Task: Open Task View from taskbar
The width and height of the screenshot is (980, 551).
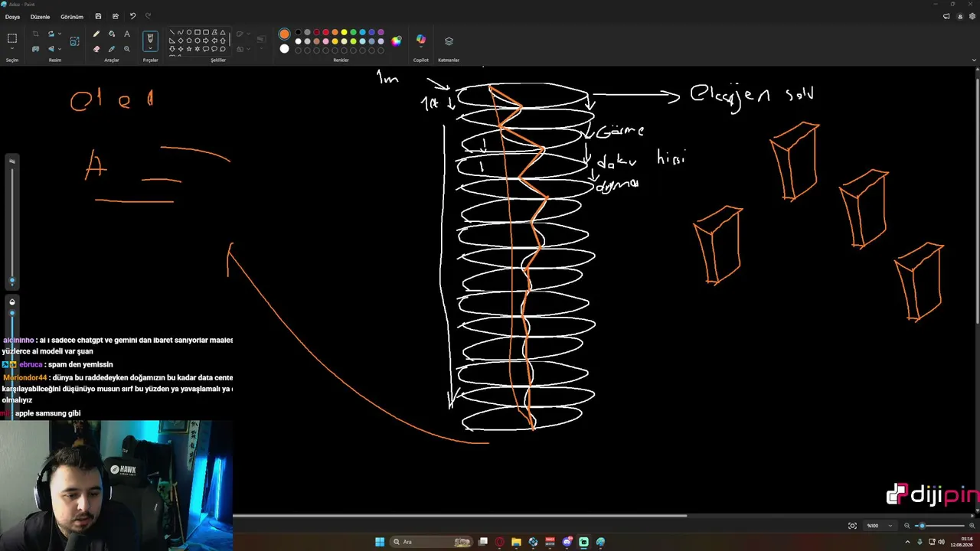Action: click(483, 542)
